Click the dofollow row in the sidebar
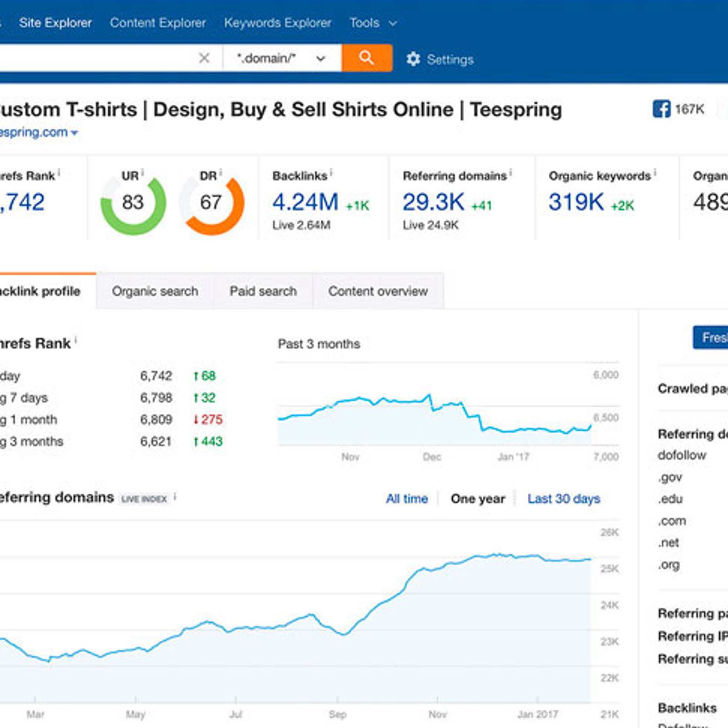This screenshot has width=728, height=728. [682, 455]
